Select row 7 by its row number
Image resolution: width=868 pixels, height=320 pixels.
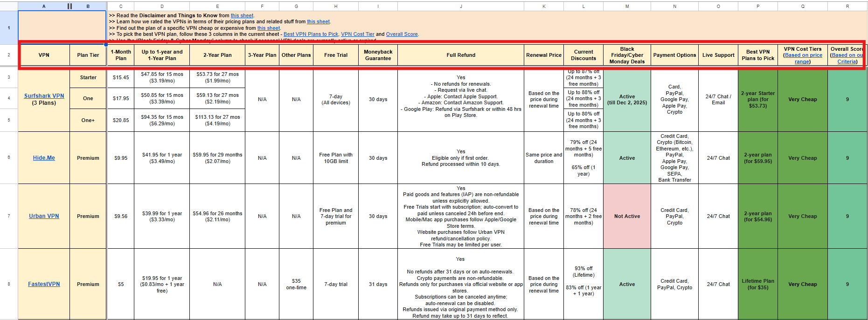[x=8, y=216]
